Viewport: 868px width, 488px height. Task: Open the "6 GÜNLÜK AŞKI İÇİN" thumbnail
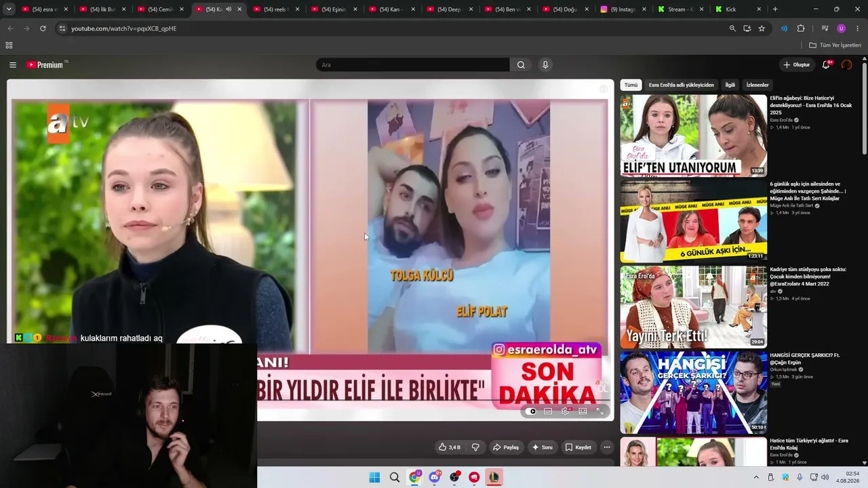tap(694, 221)
